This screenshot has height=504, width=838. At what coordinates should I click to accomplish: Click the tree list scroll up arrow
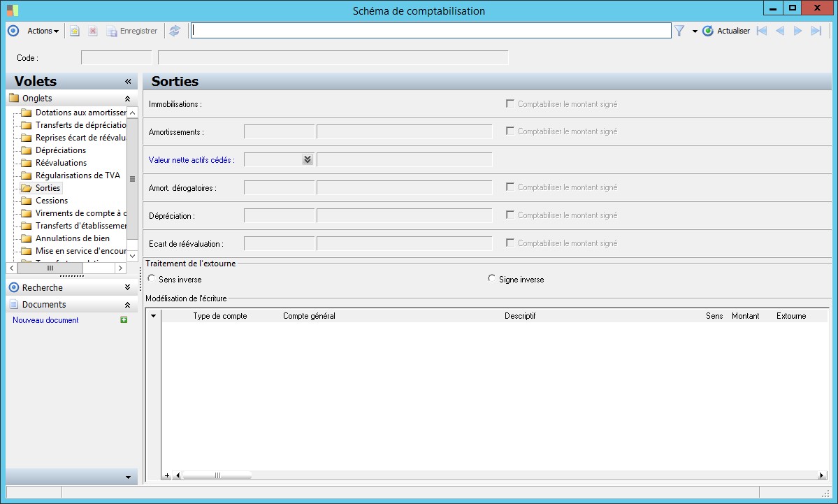(133, 113)
